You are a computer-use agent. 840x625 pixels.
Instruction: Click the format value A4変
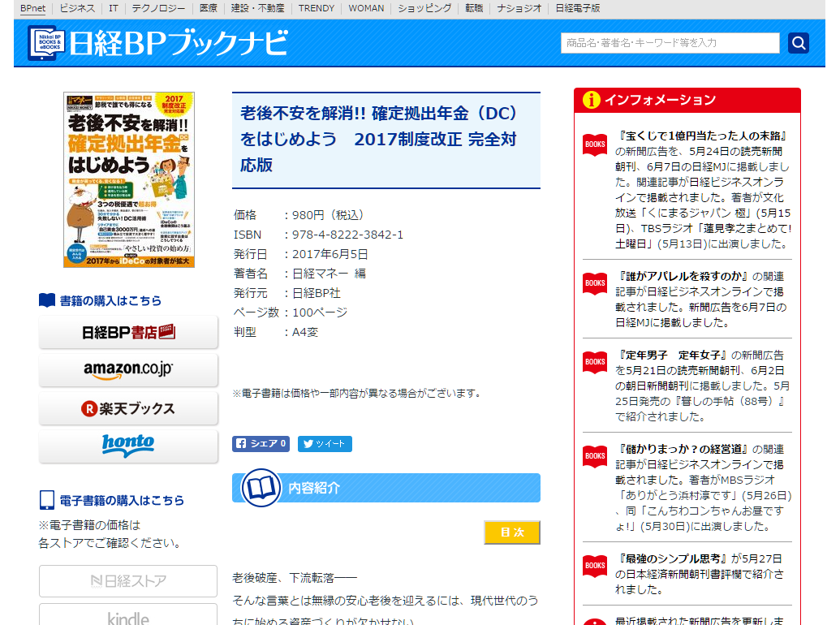pyautogui.click(x=305, y=333)
